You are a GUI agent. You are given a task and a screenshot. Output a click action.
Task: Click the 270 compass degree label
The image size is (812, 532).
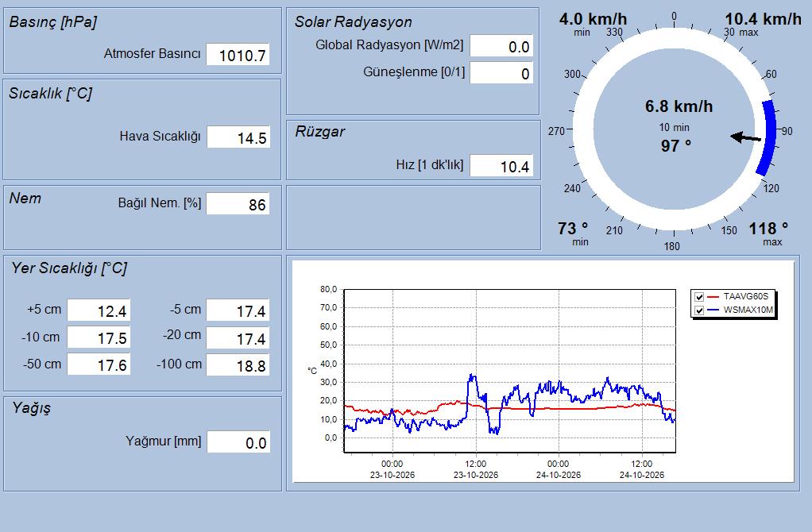click(556, 132)
